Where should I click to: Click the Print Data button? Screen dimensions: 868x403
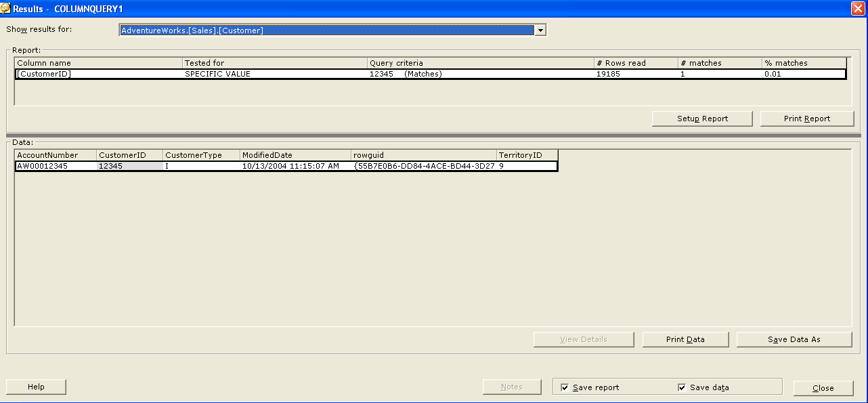click(685, 339)
